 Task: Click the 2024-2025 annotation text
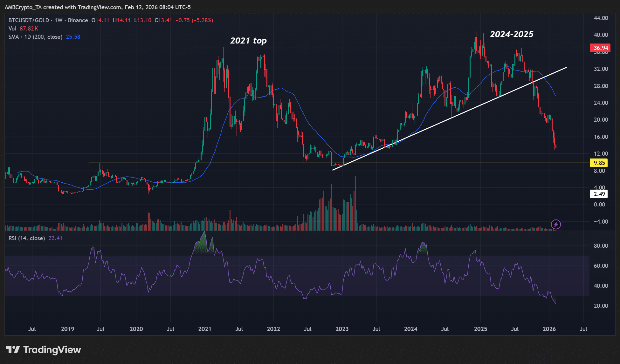coord(512,34)
